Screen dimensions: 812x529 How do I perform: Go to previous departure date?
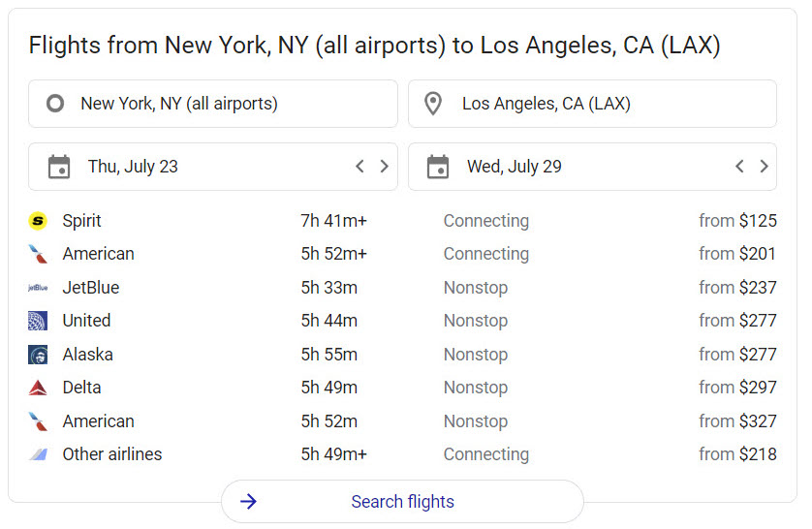point(359,167)
